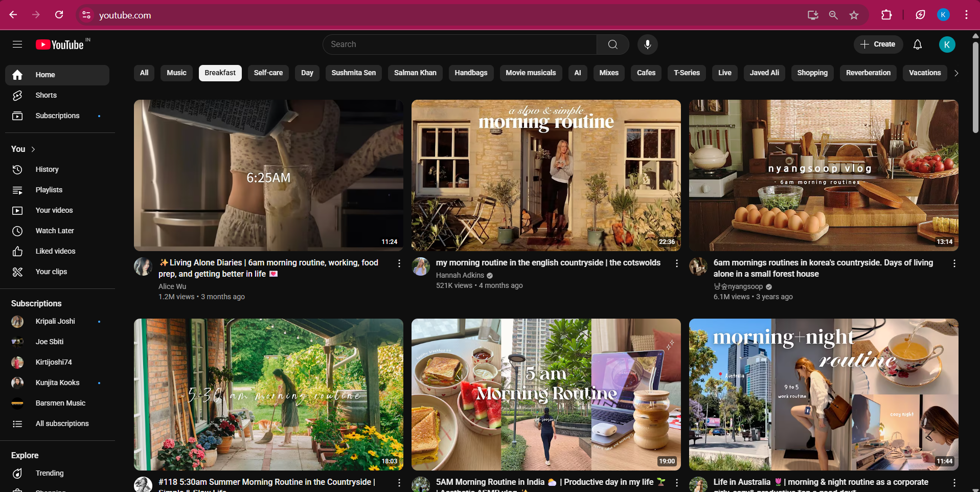Expand the You section chevron

(x=33, y=149)
